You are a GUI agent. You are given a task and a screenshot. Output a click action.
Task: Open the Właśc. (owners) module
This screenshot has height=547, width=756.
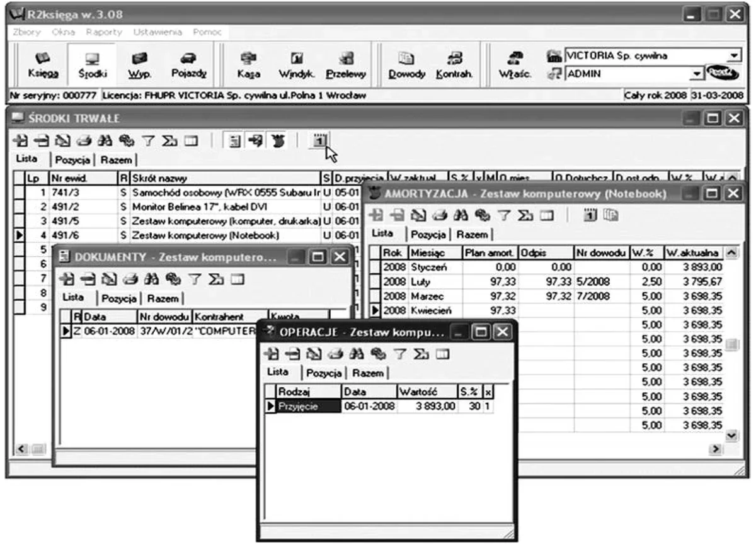[515, 64]
